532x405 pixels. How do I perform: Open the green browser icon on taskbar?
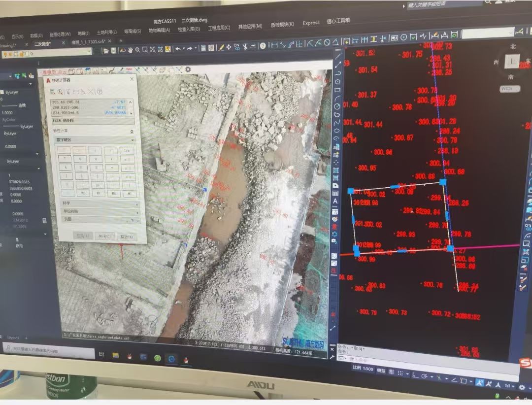point(158,358)
